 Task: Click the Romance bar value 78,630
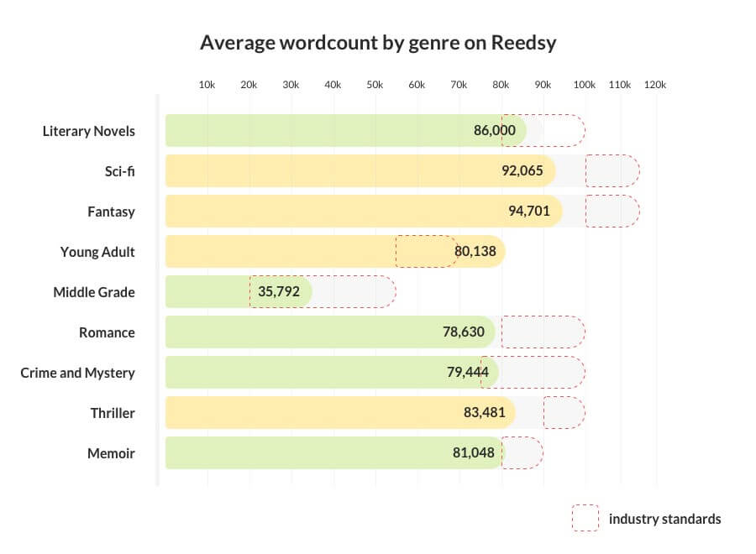point(464,332)
